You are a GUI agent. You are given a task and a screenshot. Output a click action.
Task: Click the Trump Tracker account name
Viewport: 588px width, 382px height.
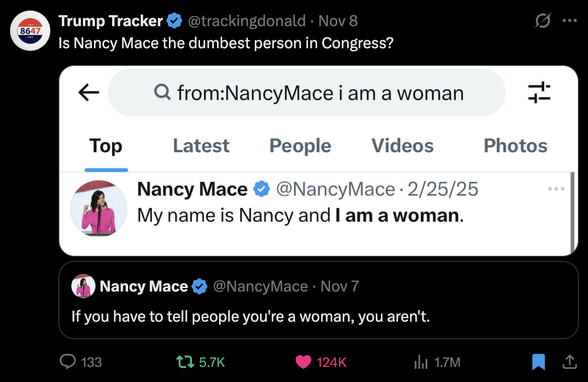(111, 21)
